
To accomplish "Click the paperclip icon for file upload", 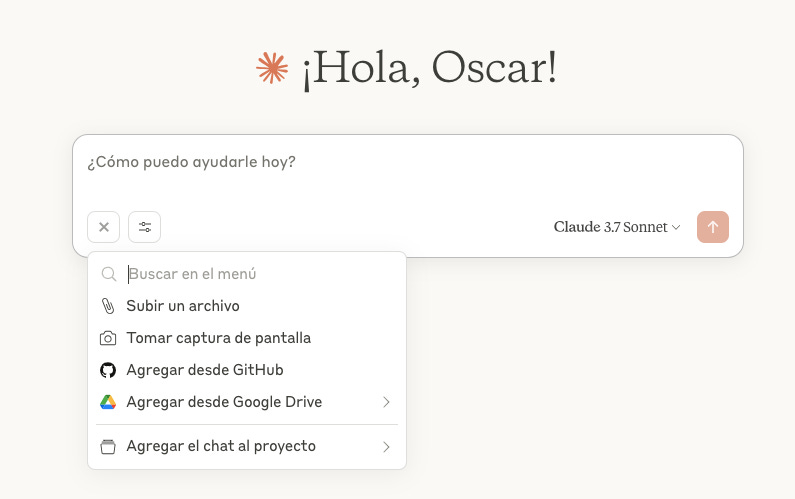I will (x=108, y=306).
